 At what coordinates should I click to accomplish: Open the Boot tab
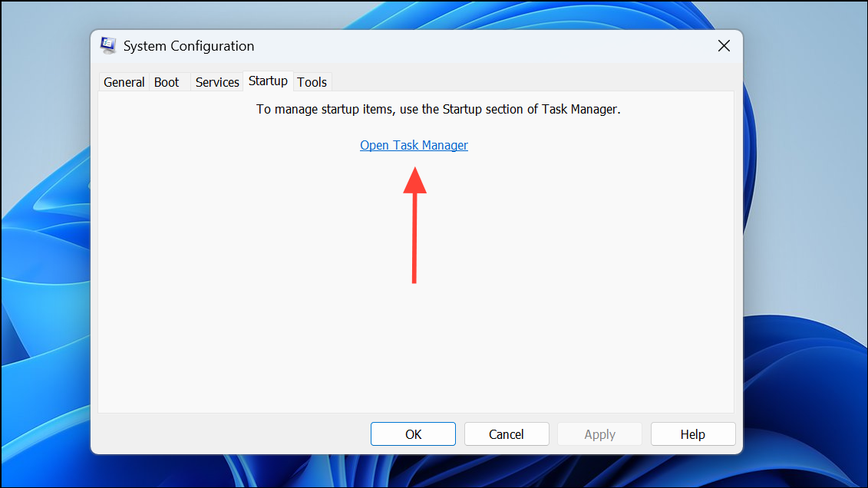click(x=166, y=81)
